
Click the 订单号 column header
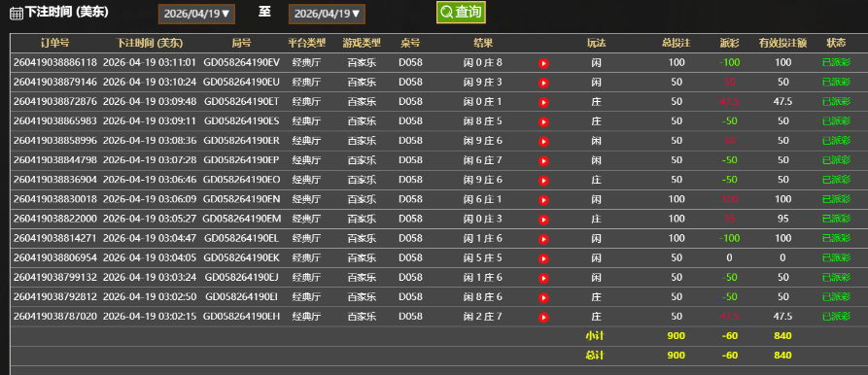54,43
